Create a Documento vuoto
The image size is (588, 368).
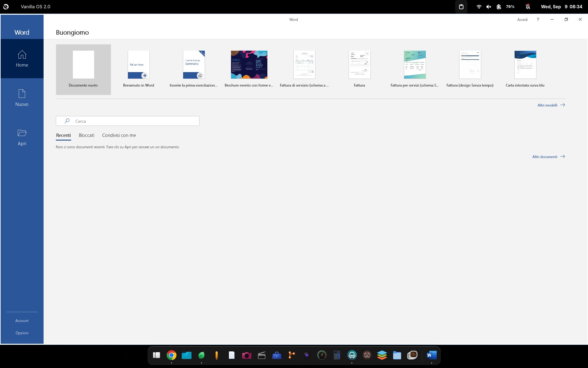point(83,70)
